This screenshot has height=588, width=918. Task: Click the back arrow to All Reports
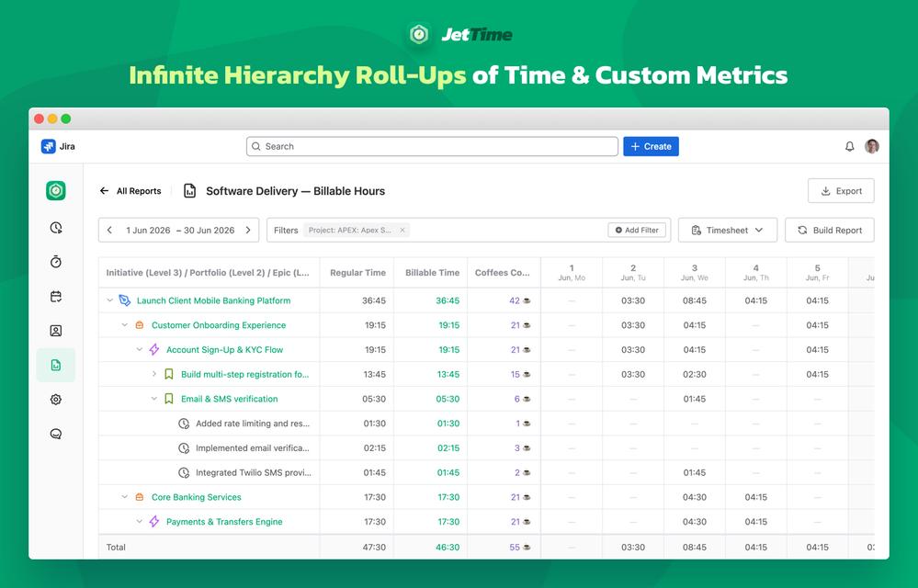(x=104, y=191)
